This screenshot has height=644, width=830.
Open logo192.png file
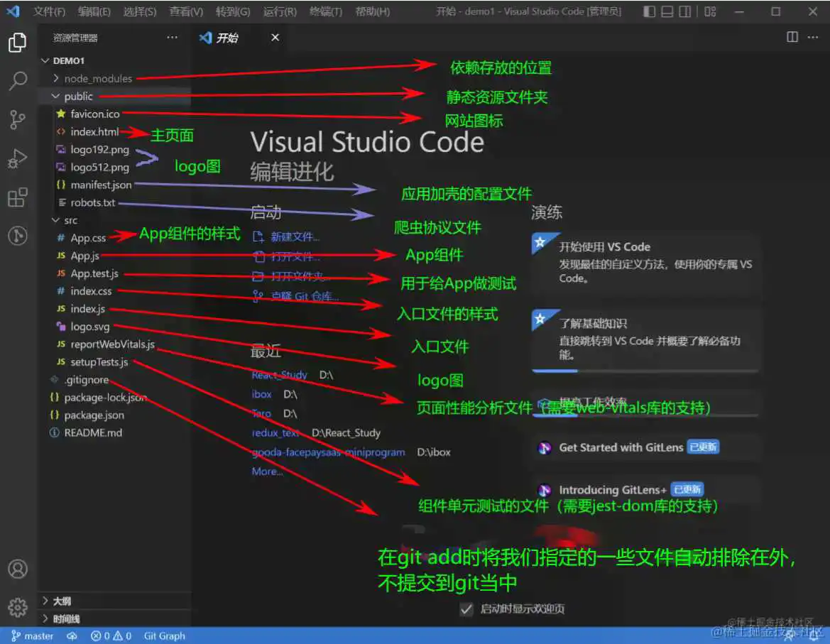99,150
